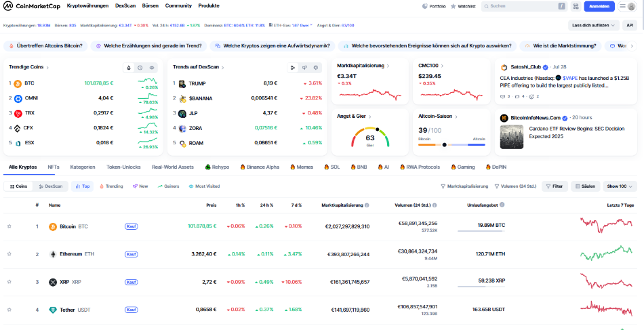
Task: Click the toolbar icon beside the search field
Action: tap(576, 6)
